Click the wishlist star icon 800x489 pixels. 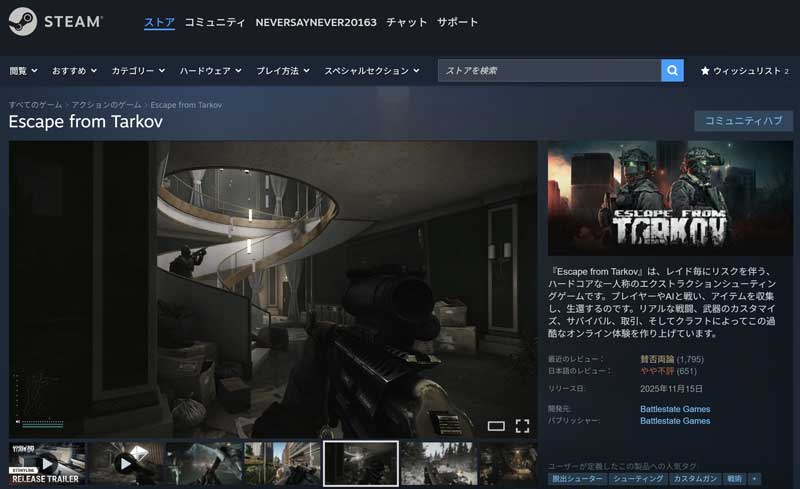click(x=705, y=70)
